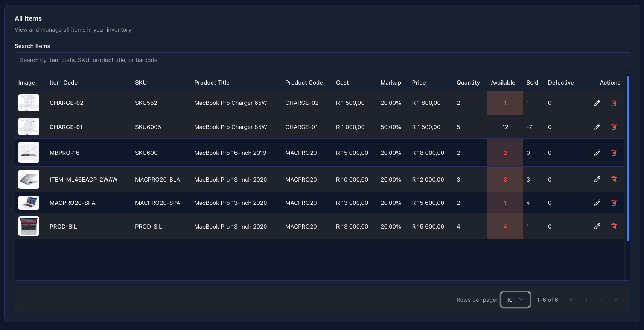Click cost R 10 000,00 cell
This screenshot has width=644, height=330.
pyautogui.click(x=352, y=180)
